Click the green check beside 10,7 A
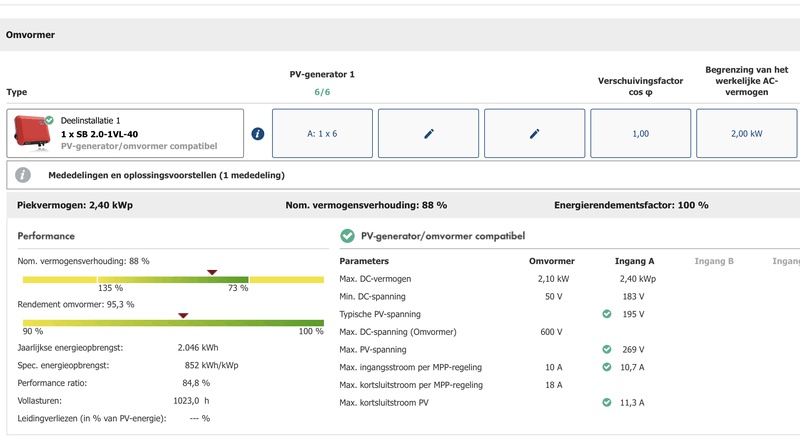This screenshot has width=800, height=441. pos(606,367)
